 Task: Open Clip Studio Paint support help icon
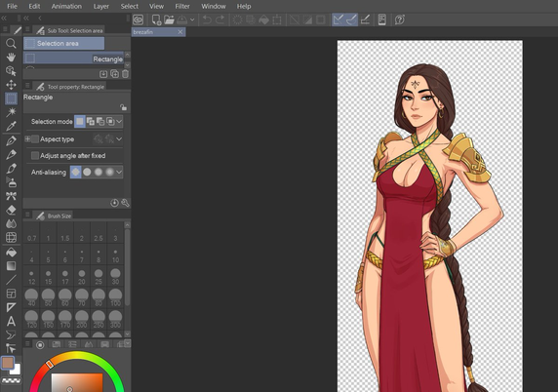pos(400,20)
